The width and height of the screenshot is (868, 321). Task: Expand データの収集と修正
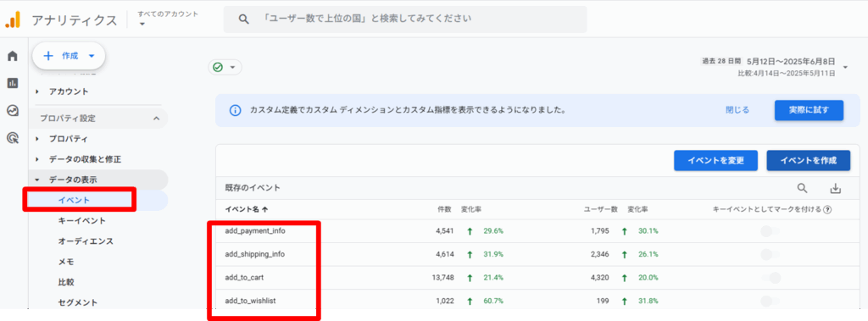tap(78, 159)
